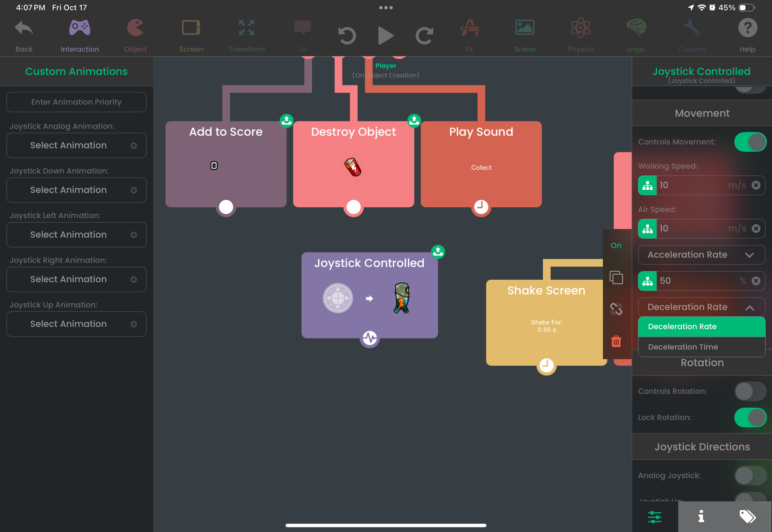Open the Interaction tab

(80, 35)
